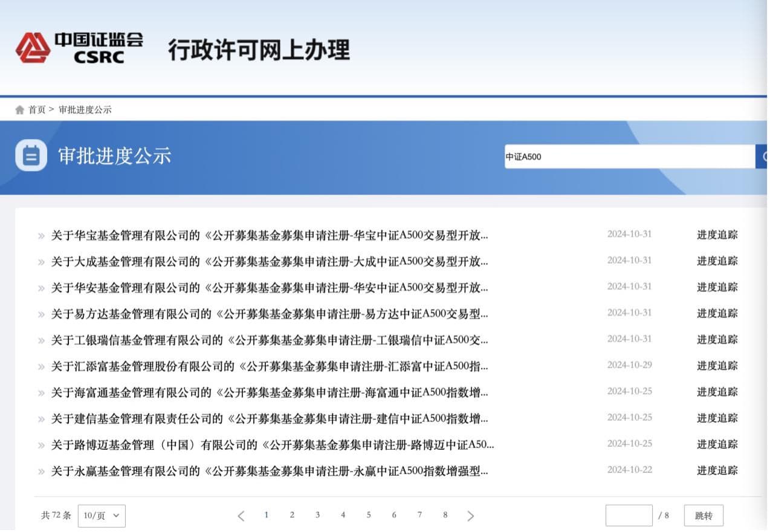Click the search field containing 中证A500
770x532 pixels.
[629, 157]
